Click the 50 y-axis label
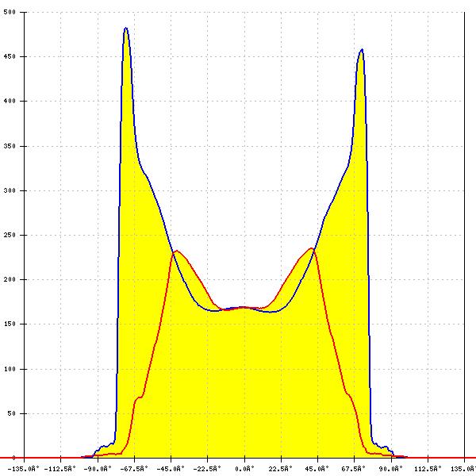The width and height of the screenshot is (476, 476). coord(11,414)
